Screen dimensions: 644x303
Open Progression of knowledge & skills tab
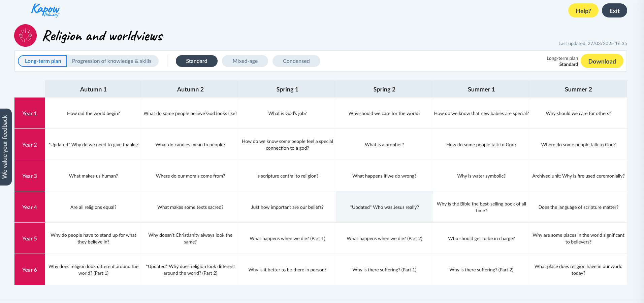pyautogui.click(x=111, y=61)
